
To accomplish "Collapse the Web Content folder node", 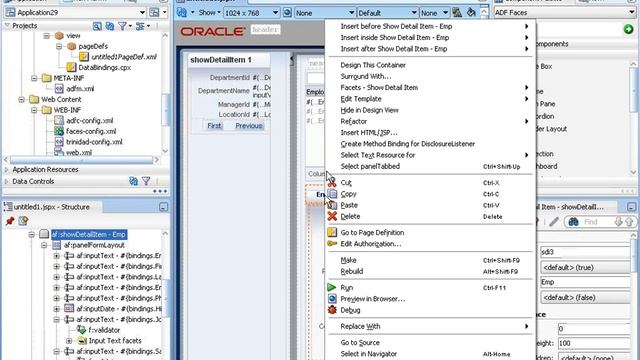I will click(x=22, y=99).
